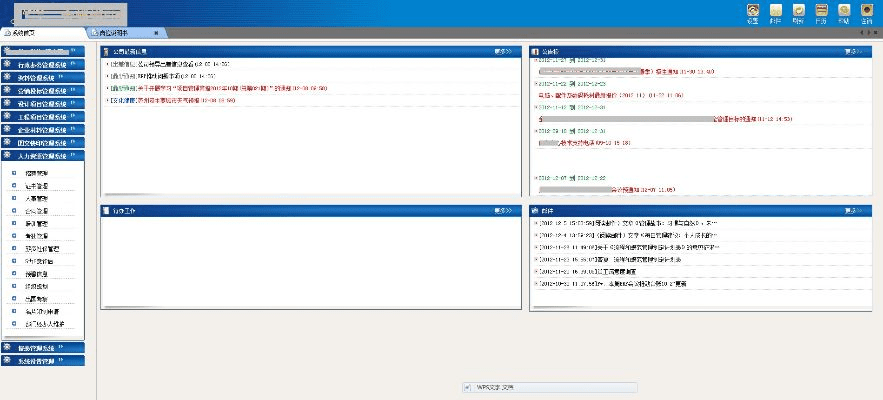Open the 设置 settings icon in top toolbar
The width and height of the screenshot is (883, 400).
[x=752, y=12]
